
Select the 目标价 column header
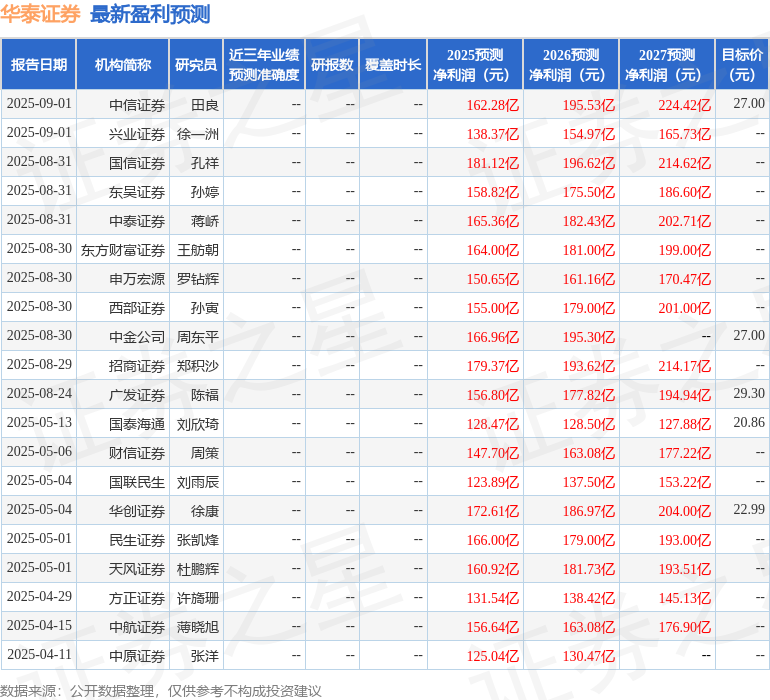click(742, 65)
